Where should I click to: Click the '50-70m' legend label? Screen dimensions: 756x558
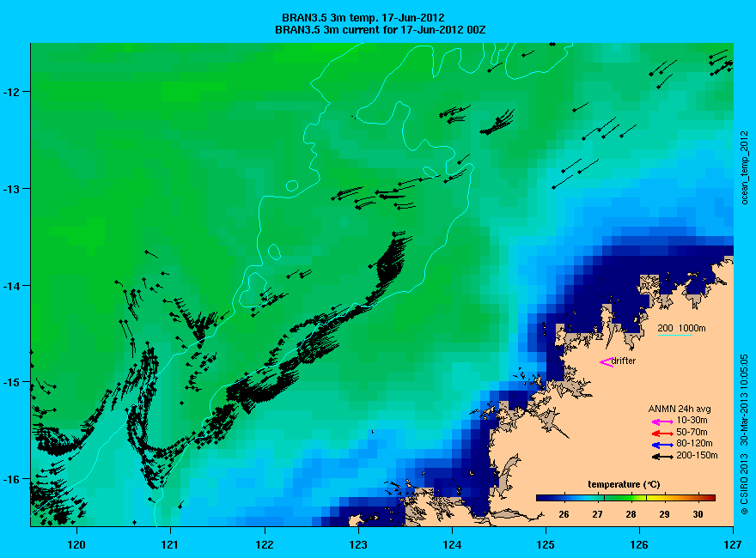point(692,432)
